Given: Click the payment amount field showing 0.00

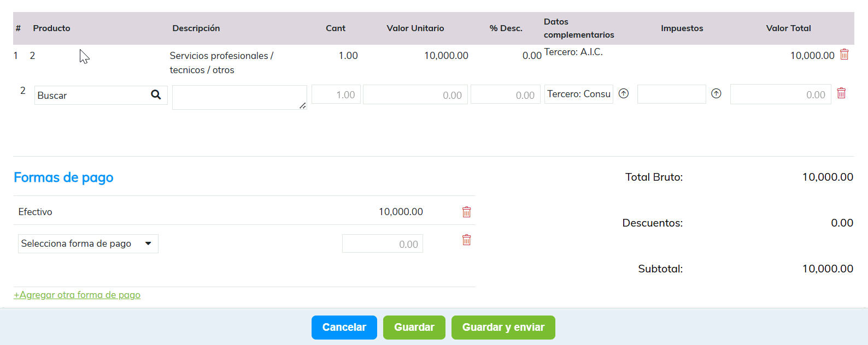Looking at the screenshot, I should click(382, 244).
